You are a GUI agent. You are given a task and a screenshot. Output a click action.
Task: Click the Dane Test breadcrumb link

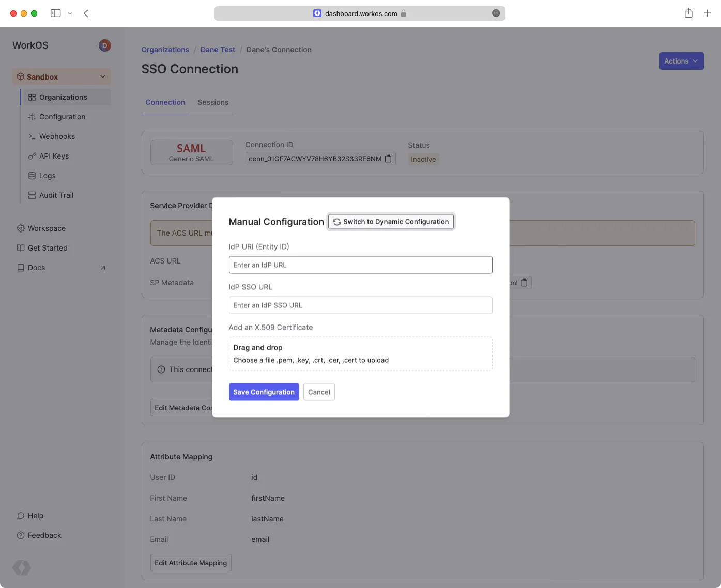coord(218,50)
